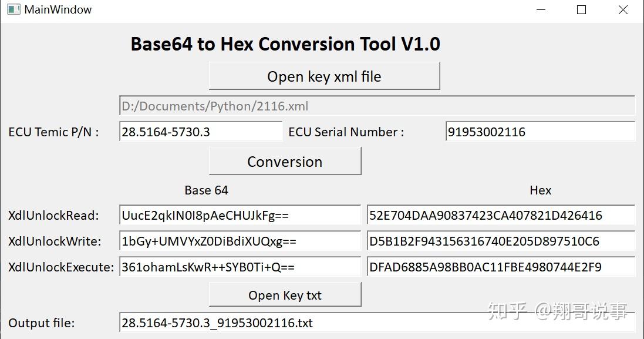Minimize the MainWindow window
This screenshot has width=644, height=339.
[541, 9]
